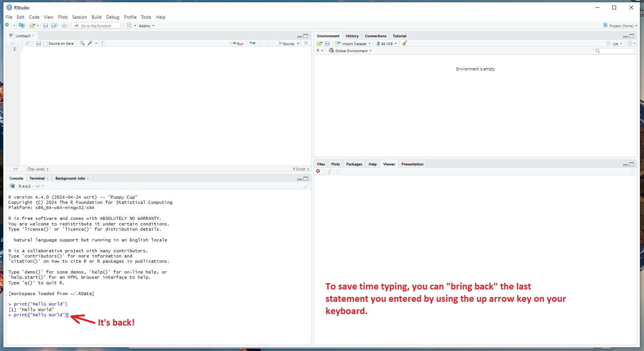Viewport: 644px width, 351px height.
Task: Click the code tools magic wand icon
Action: [x=90, y=43]
